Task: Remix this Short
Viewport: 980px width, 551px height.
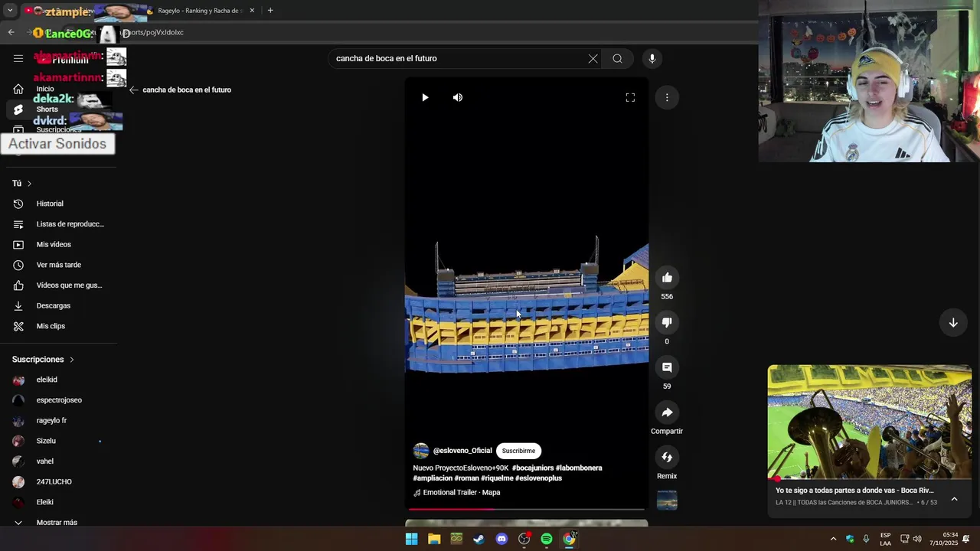Action: click(667, 457)
